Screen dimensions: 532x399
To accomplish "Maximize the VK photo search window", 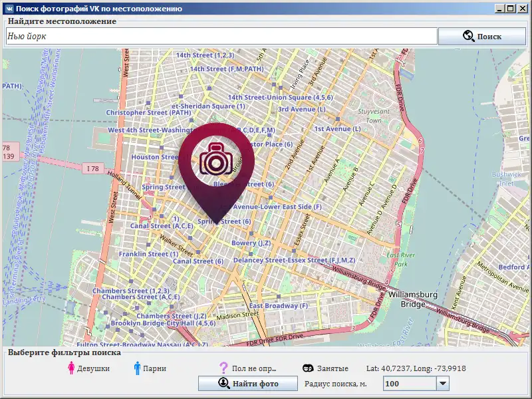I will click(510, 9).
